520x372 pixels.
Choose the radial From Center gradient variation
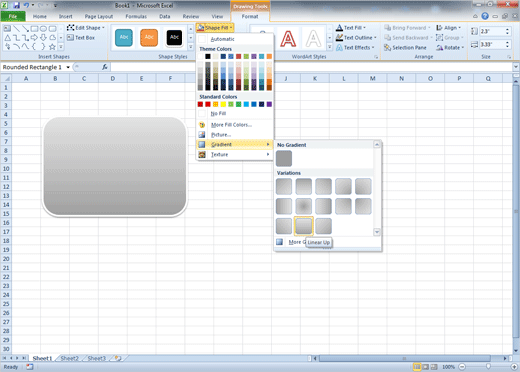point(303,206)
